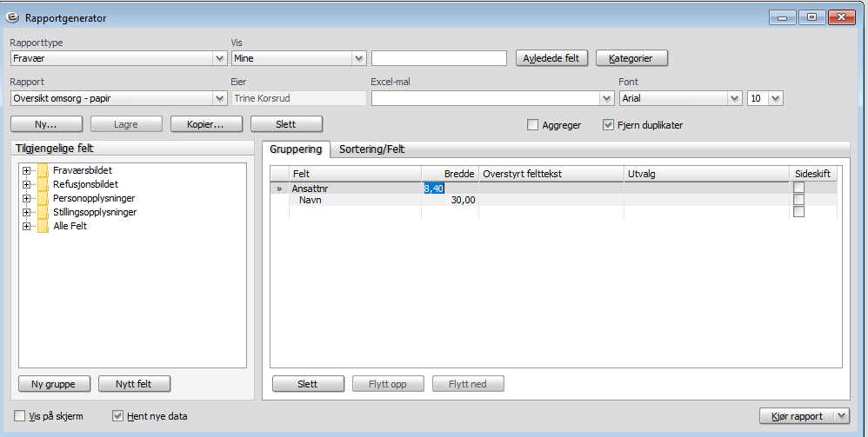Click the Refusjonsbildet folder icon
The height and width of the screenshot is (437, 868).
[x=43, y=184]
